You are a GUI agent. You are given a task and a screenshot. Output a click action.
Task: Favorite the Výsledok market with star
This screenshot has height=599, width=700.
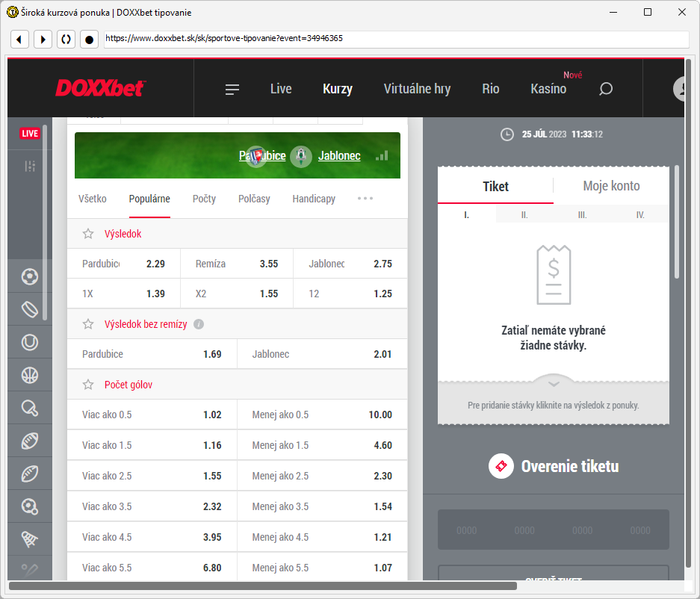coord(88,234)
